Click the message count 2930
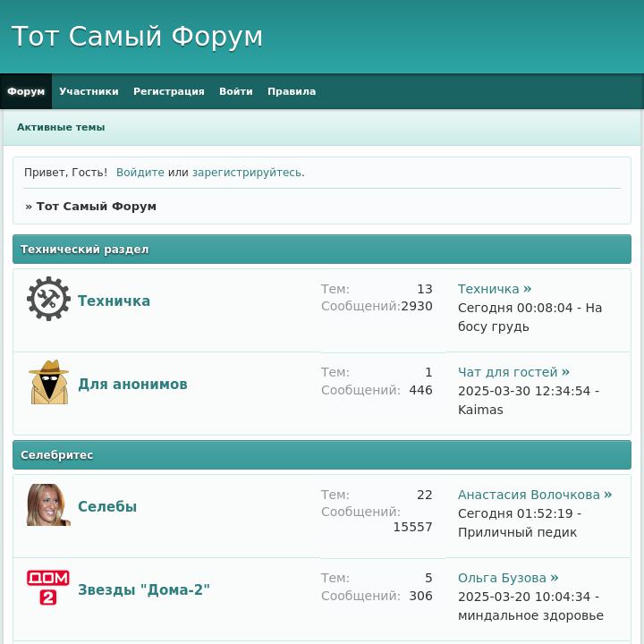Screen dimensions: 644x644 tap(417, 306)
